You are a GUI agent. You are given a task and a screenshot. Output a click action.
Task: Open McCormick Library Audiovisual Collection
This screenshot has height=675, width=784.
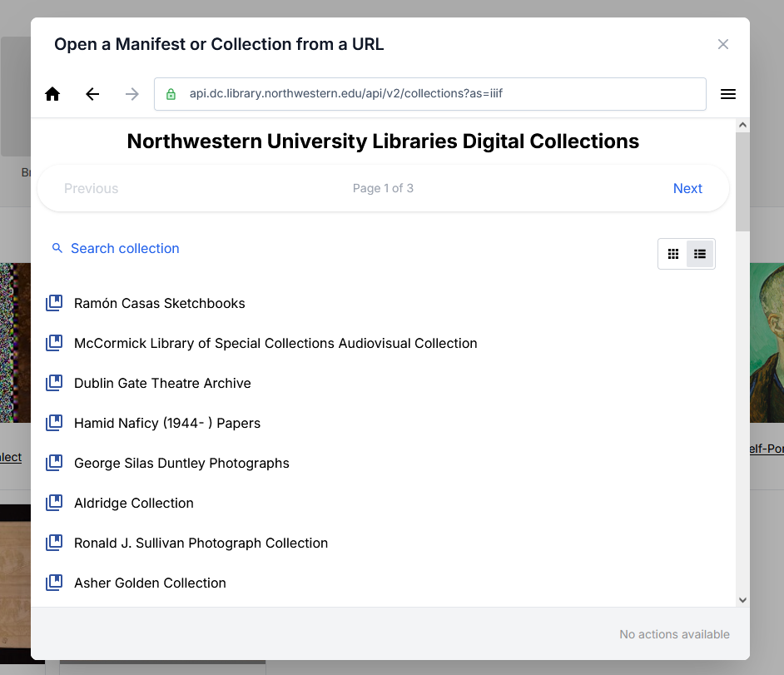coord(275,343)
